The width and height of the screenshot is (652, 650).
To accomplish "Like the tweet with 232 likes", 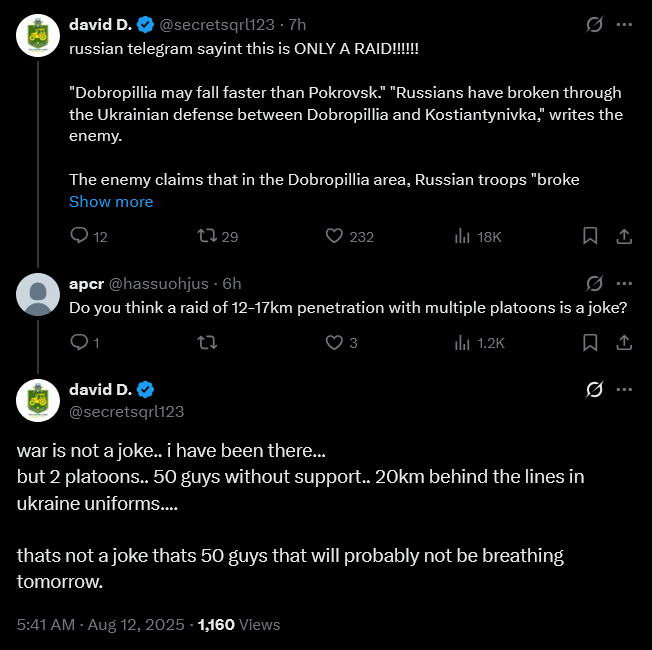I will [x=335, y=236].
